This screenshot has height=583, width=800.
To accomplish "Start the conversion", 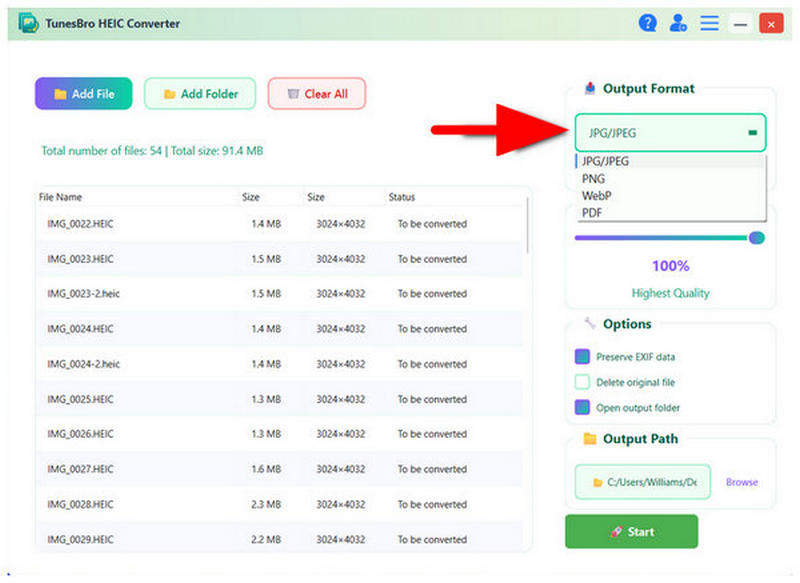I will [x=631, y=531].
